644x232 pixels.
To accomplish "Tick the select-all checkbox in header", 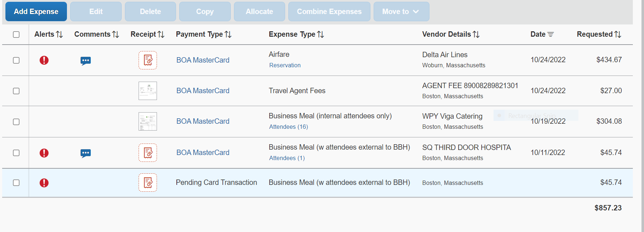I will [x=16, y=35].
